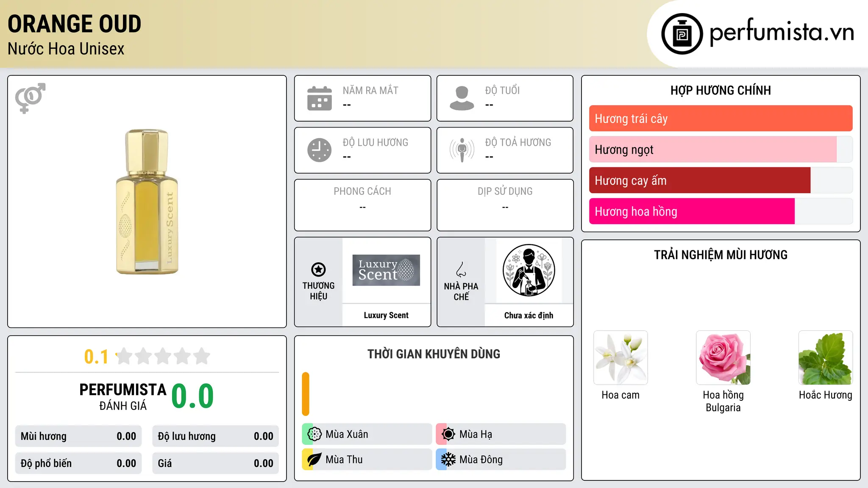Click the green 0.0 Perfumista score

(192, 396)
